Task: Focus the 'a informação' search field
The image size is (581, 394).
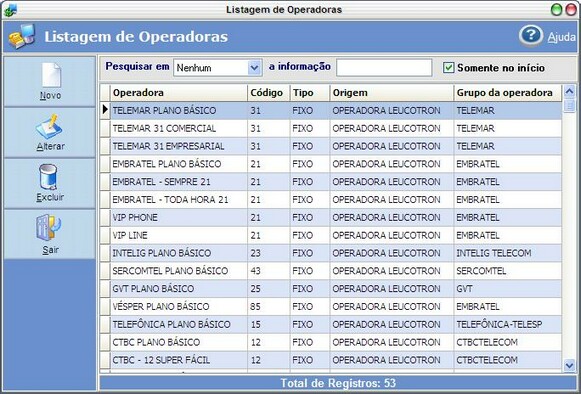Action: point(384,67)
